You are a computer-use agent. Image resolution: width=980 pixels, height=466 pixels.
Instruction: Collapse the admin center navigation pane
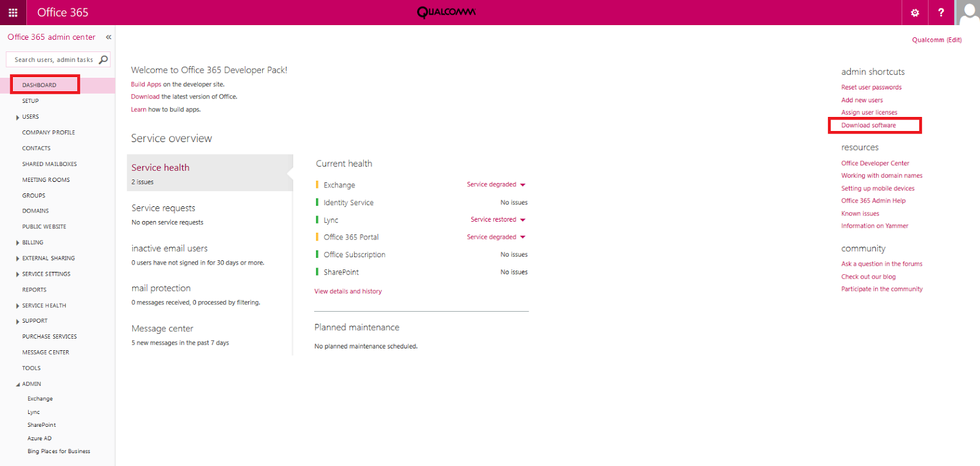point(108,37)
